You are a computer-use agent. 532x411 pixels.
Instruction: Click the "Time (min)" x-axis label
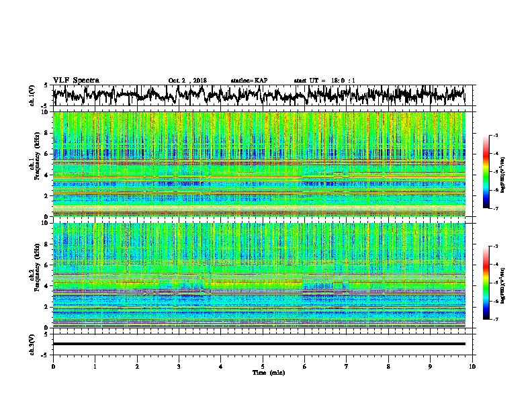click(269, 373)
